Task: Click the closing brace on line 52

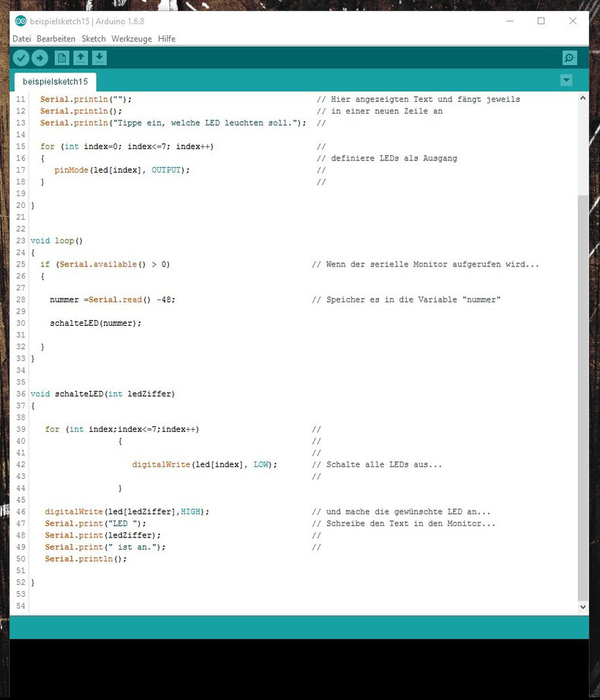Action: [x=33, y=582]
